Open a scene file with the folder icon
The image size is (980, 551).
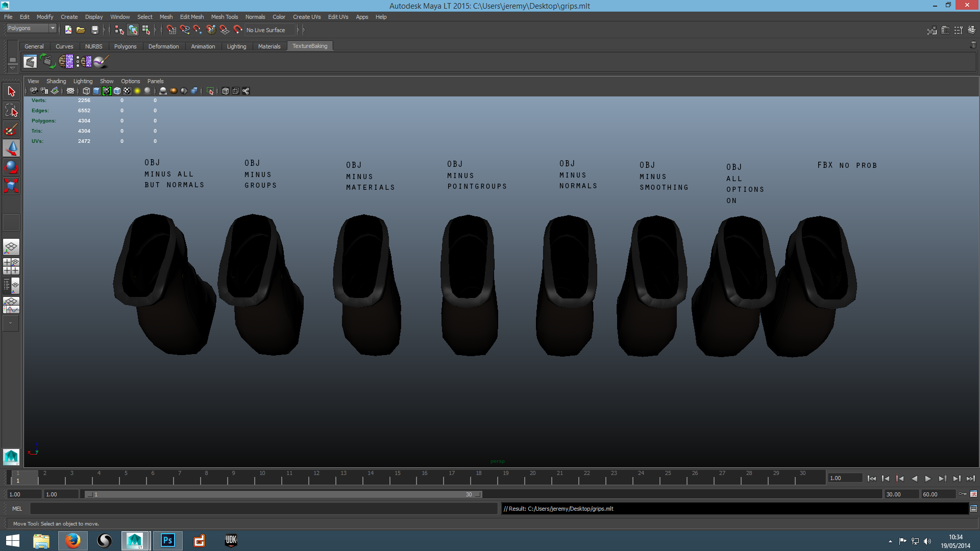[x=81, y=30]
